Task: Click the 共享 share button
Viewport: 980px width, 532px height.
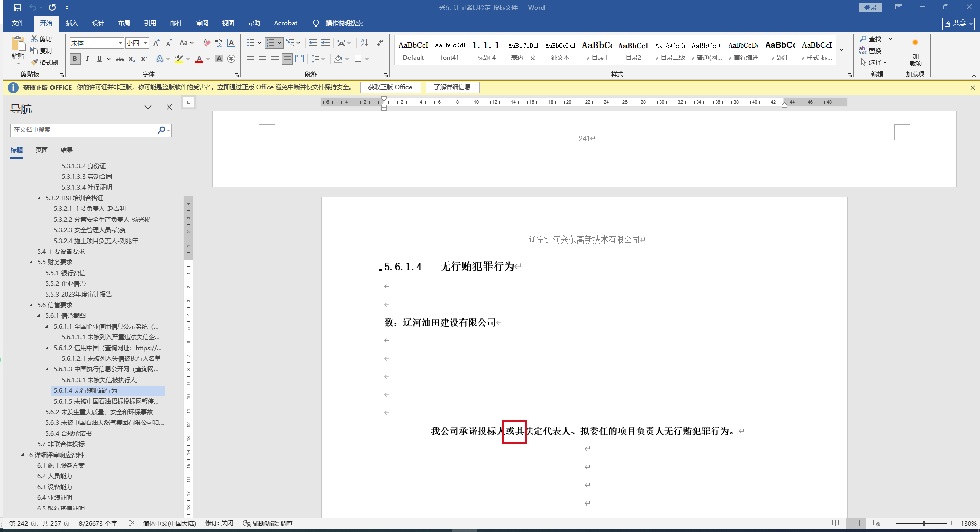Action: [959, 23]
